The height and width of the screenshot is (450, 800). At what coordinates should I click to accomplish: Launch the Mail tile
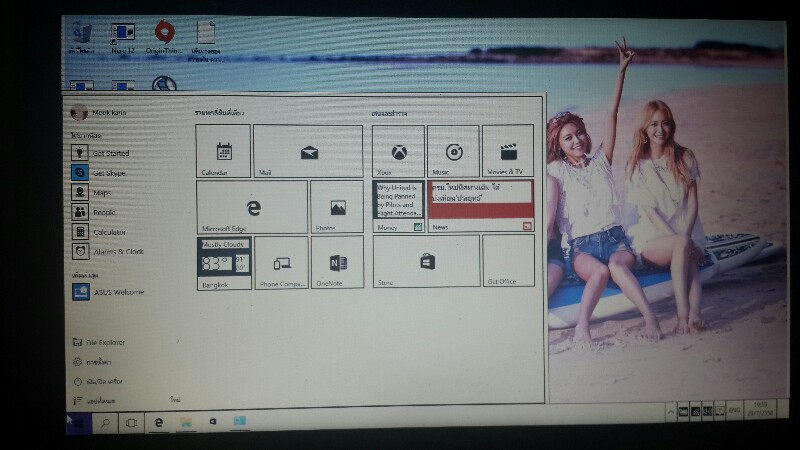(x=307, y=151)
